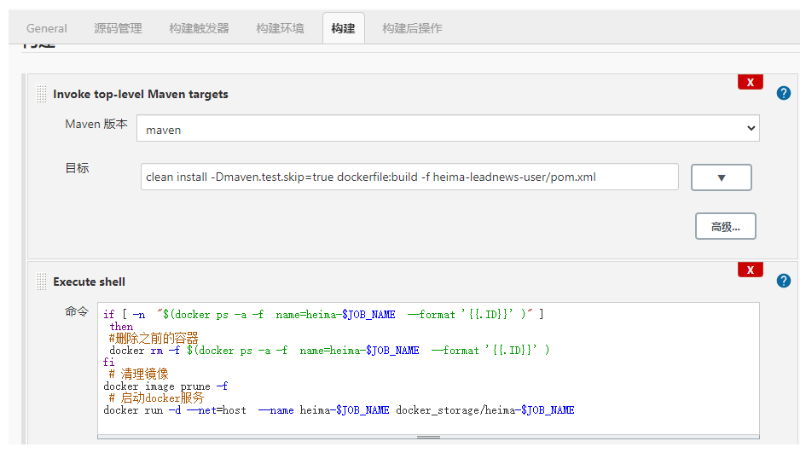The width and height of the screenshot is (811, 455).
Task: Click the '命令' field label
Action: [77, 311]
